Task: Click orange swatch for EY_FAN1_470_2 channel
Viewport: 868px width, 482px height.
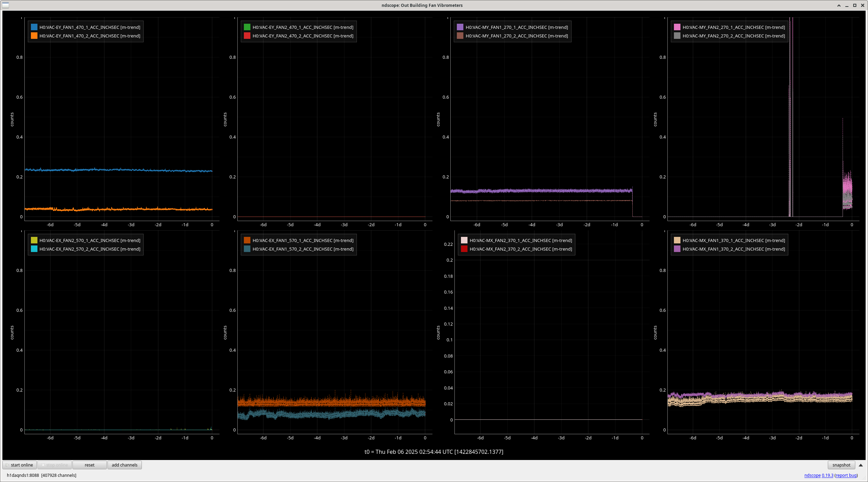Action: tap(34, 36)
